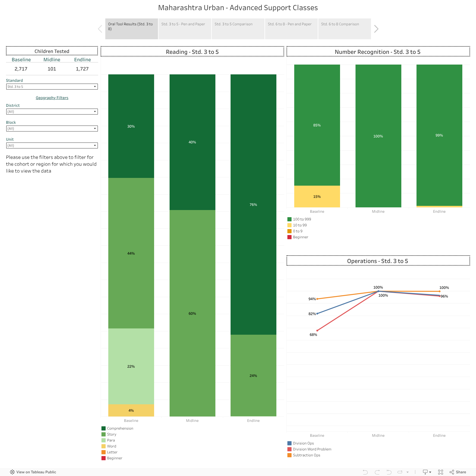Viewport: 476px width, 476px height.
Task: Click the Revert icon in bottom toolbar
Action: pyautogui.click(x=389, y=472)
